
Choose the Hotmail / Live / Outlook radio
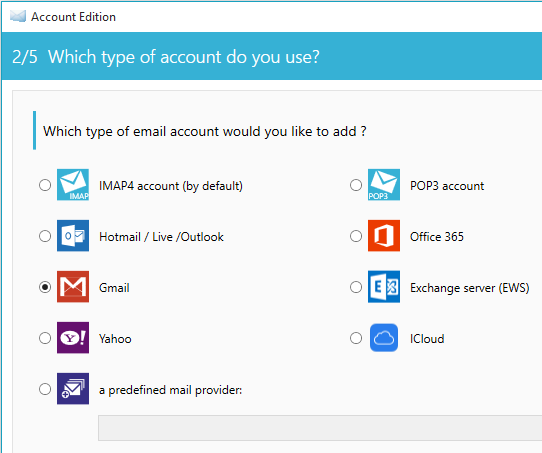coord(45,236)
